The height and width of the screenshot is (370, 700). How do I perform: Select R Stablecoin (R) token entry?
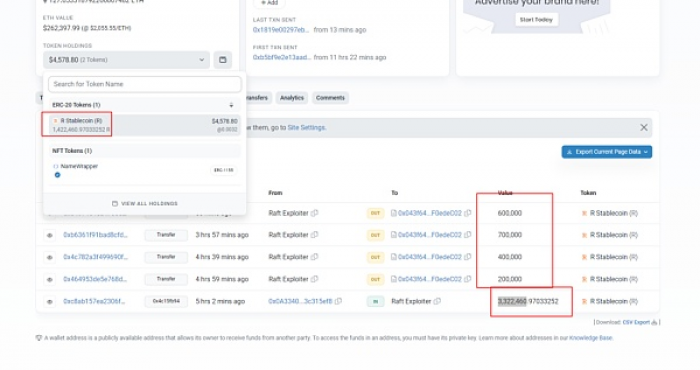(x=145, y=125)
